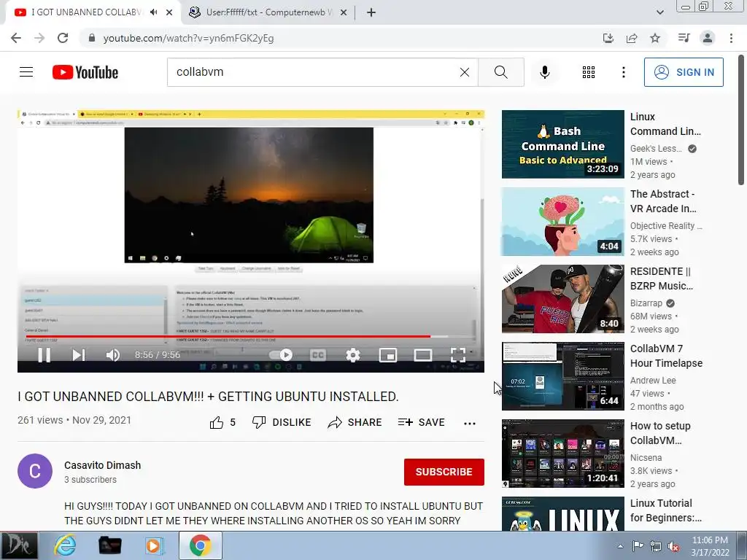Go to YouTube home via logo

[x=85, y=72]
